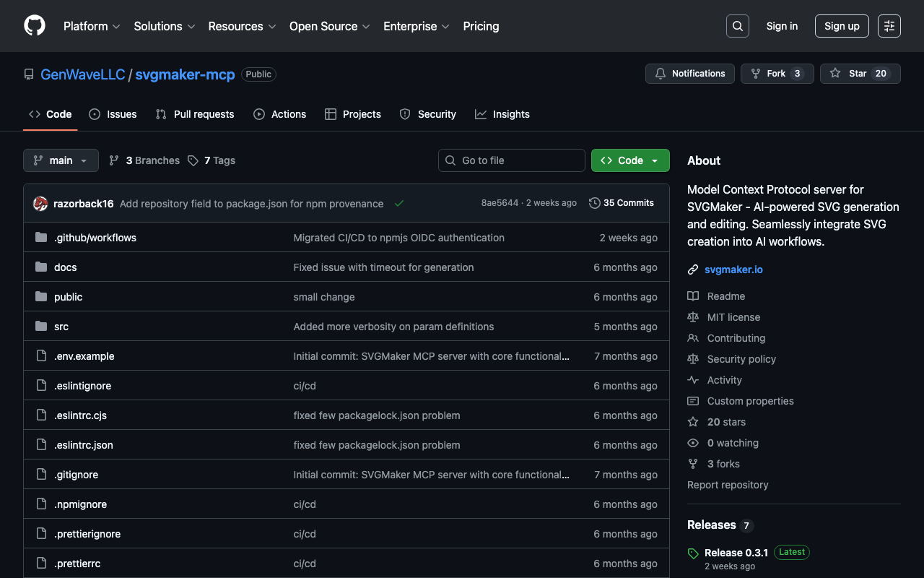924x578 pixels.
Task: Open the Platform navigation menu
Action: (91, 26)
